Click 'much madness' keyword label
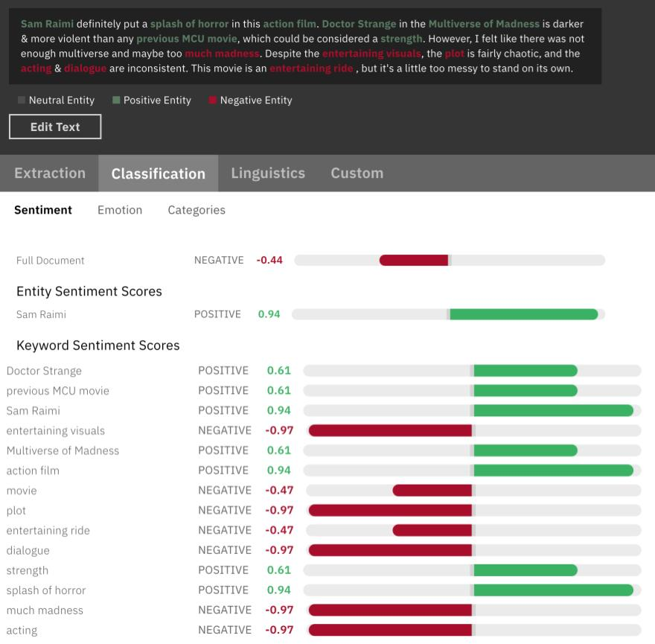Viewport: 655px width, 644px height. click(x=45, y=610)
